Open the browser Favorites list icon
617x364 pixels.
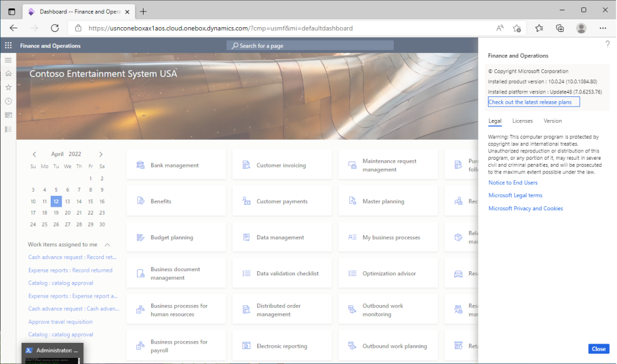click(539, 28)
